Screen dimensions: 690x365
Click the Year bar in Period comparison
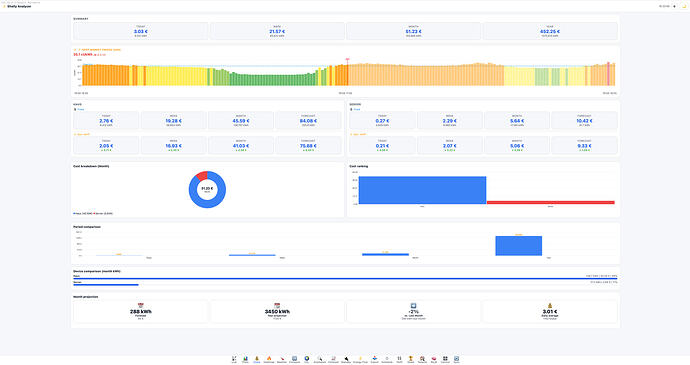coord(519,246)
